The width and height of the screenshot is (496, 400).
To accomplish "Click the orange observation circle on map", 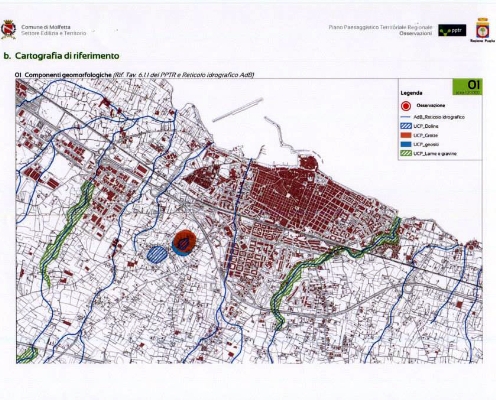I will (185, 242).
